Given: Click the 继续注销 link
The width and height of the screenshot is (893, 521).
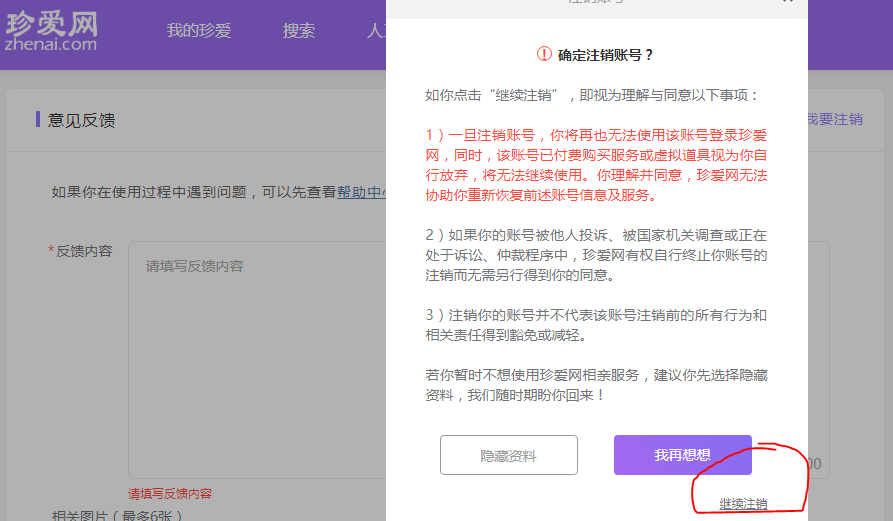Looking at the screenshot, I should [743, 504].
